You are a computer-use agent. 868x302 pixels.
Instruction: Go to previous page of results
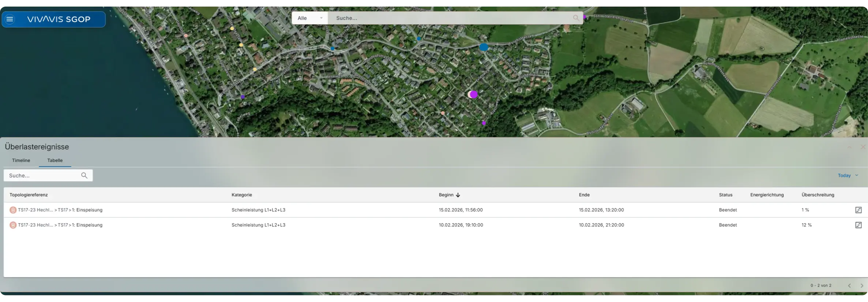[x=849, y=286]
